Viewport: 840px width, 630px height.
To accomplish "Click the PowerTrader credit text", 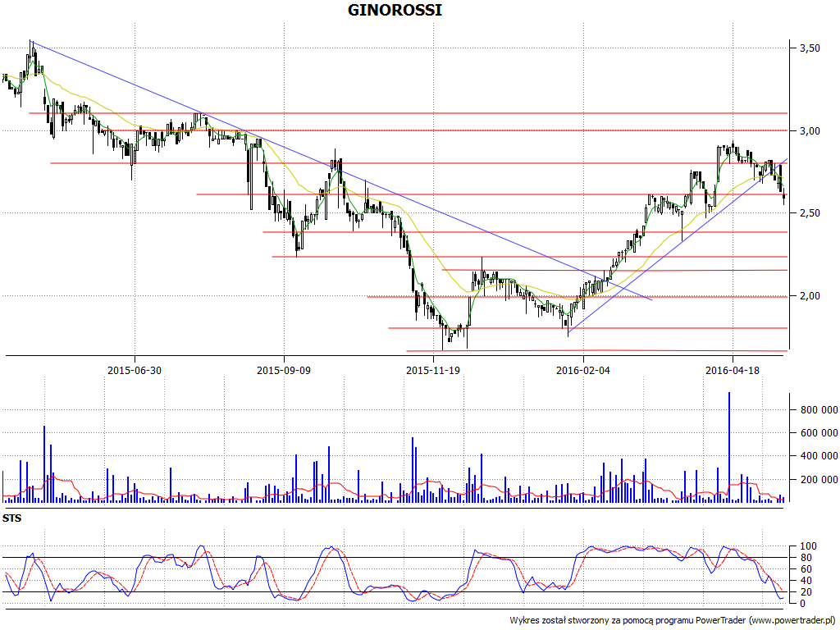I will tap(673, 620).
